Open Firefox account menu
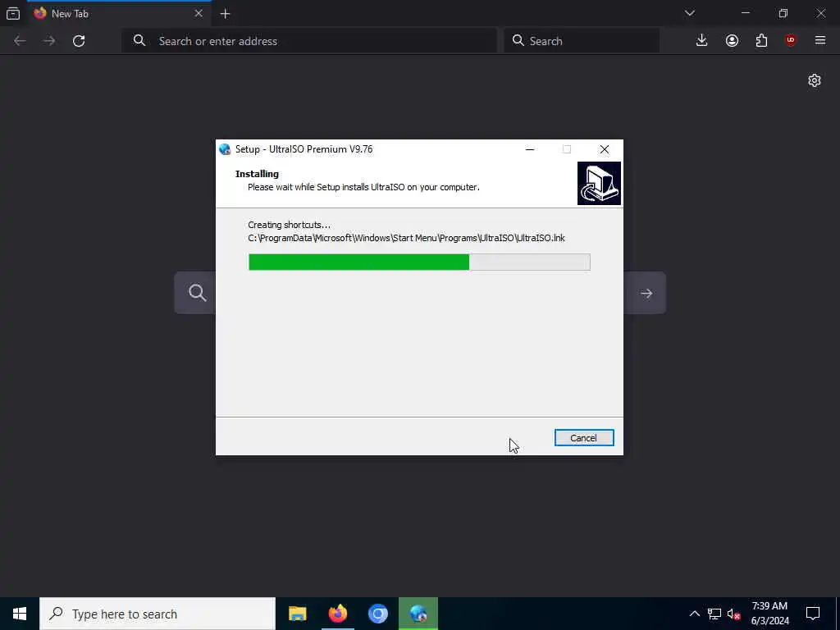 click(732, 41)
